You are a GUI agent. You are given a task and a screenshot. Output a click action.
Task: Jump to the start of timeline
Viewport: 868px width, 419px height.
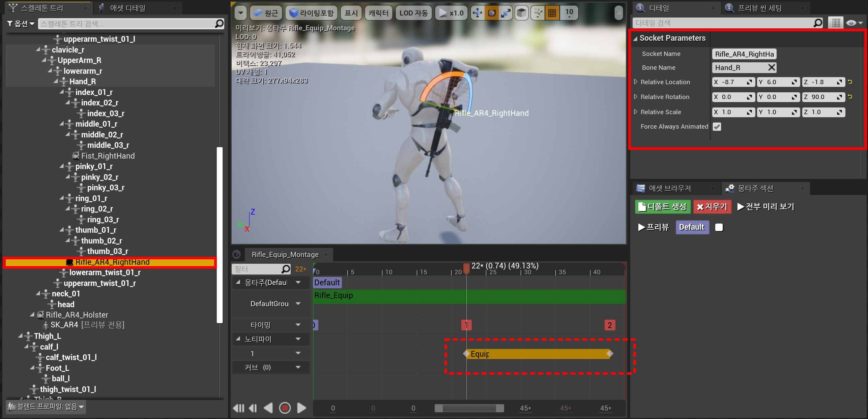pos(238,408)
